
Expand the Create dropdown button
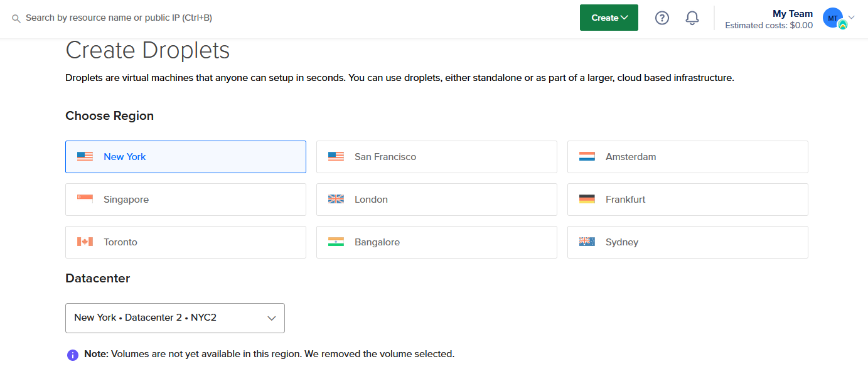[609, 18]
